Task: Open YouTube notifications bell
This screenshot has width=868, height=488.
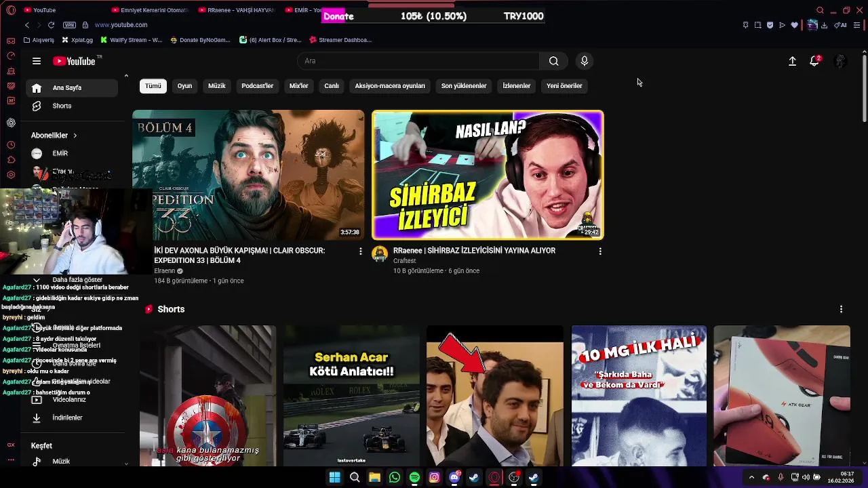Action: coord(814,61)
